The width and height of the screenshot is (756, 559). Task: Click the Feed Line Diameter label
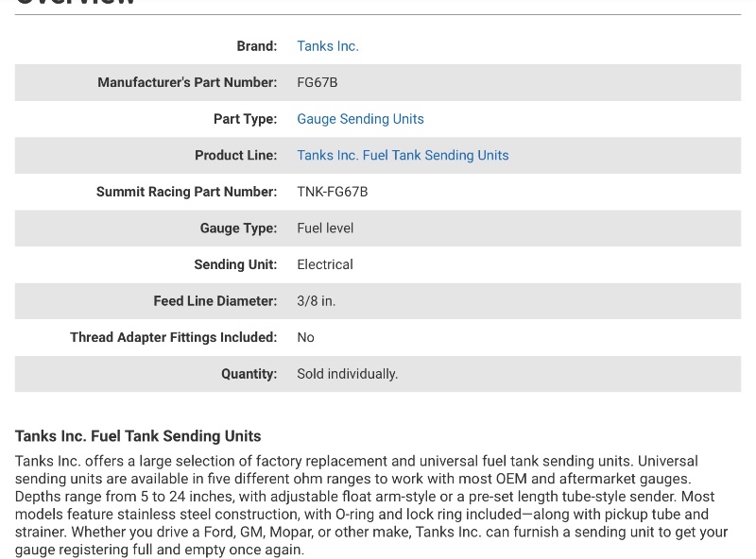tap(215, 301)
